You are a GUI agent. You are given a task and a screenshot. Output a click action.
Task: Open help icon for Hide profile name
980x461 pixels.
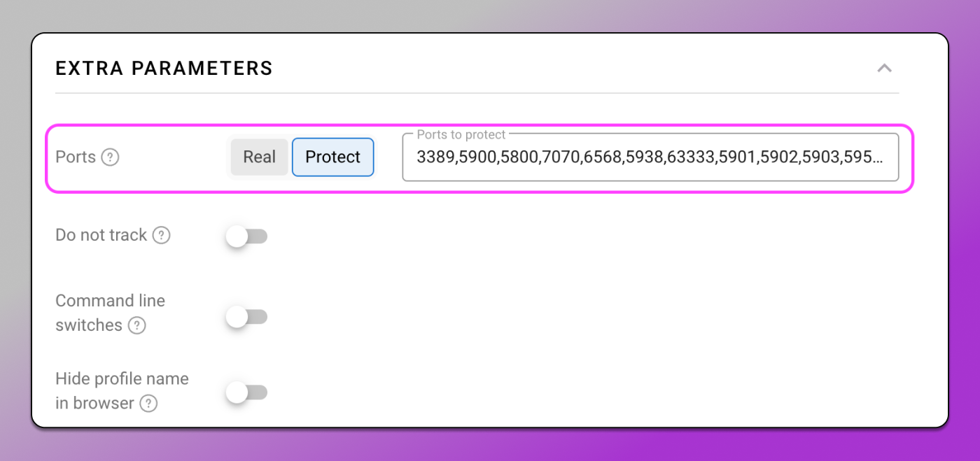[148, 404]
